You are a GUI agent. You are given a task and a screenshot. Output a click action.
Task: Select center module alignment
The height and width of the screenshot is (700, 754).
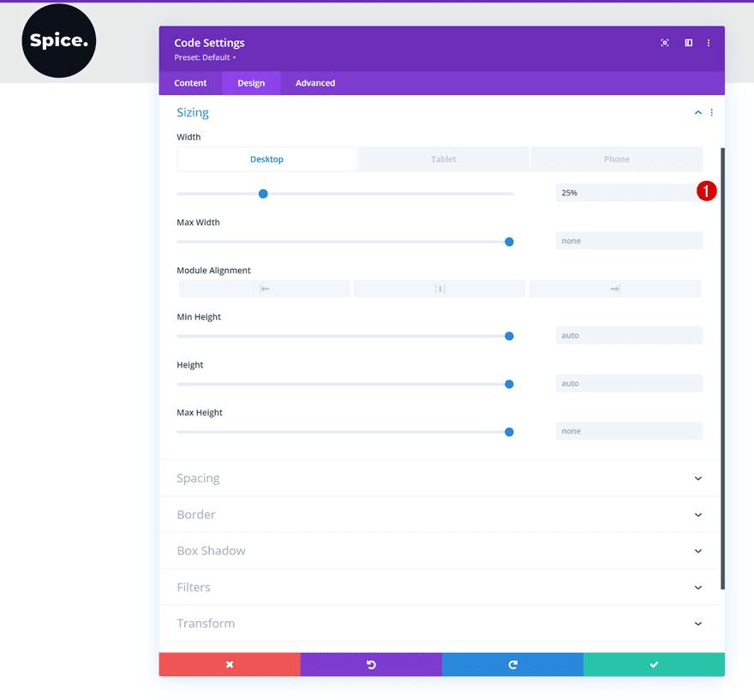tap(440, 289)
